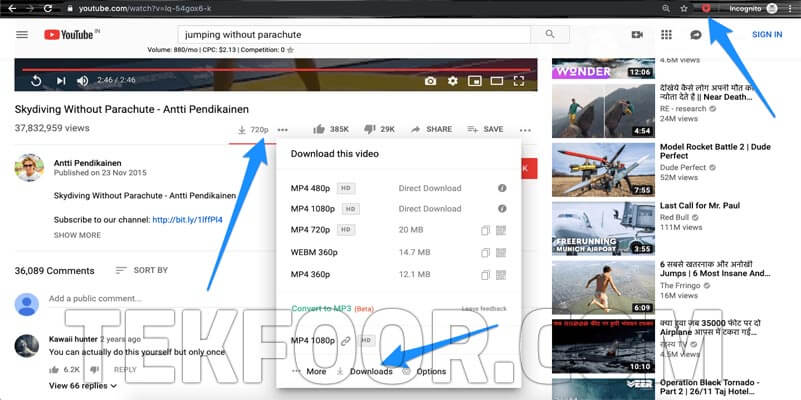The height and width of the screenshot is (400, 801).
Task: Download the MP4 360p 12.1 MB option
Action: 398,274
